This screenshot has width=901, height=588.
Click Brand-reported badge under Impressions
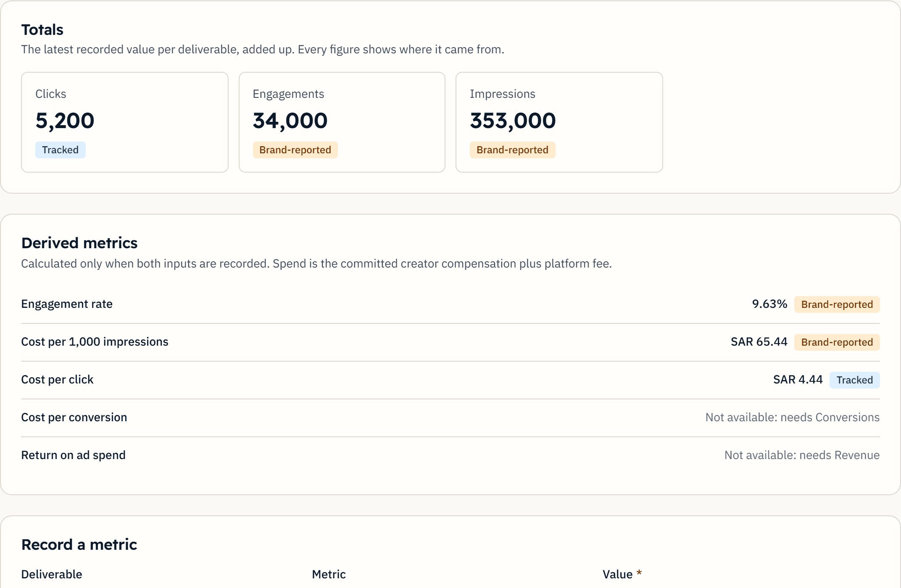[512, 150]
